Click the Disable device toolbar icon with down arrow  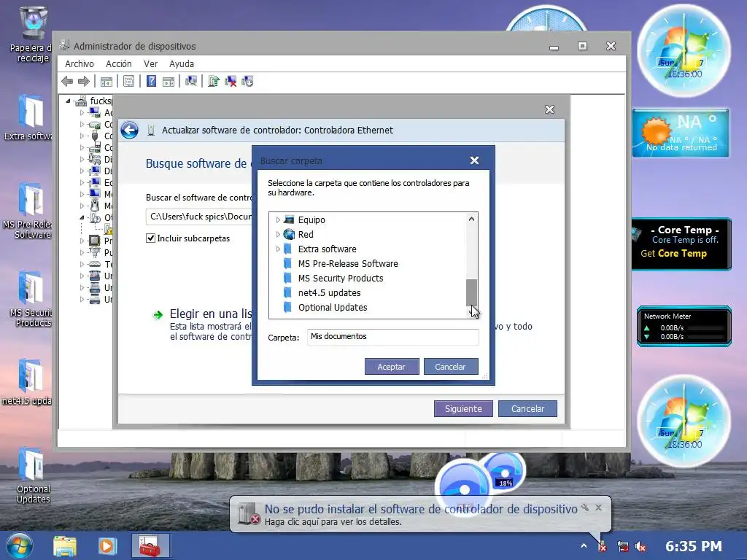click(247, 82)
